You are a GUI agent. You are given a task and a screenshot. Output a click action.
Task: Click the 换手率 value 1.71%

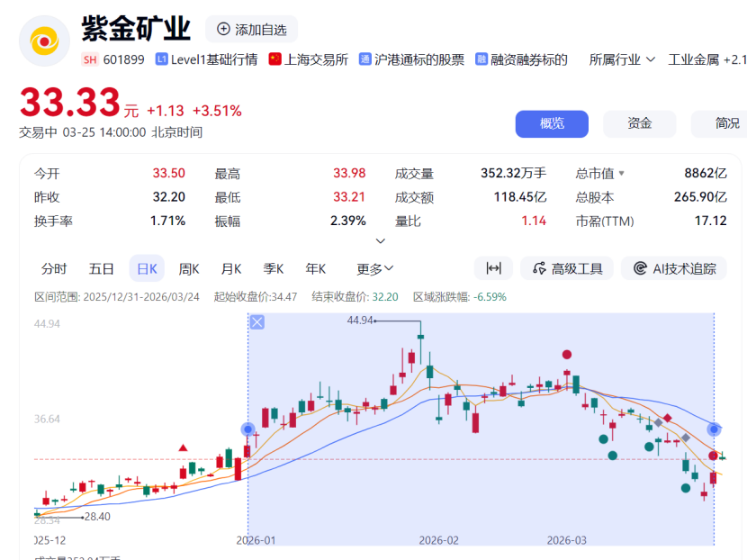[x=167, y=221]
